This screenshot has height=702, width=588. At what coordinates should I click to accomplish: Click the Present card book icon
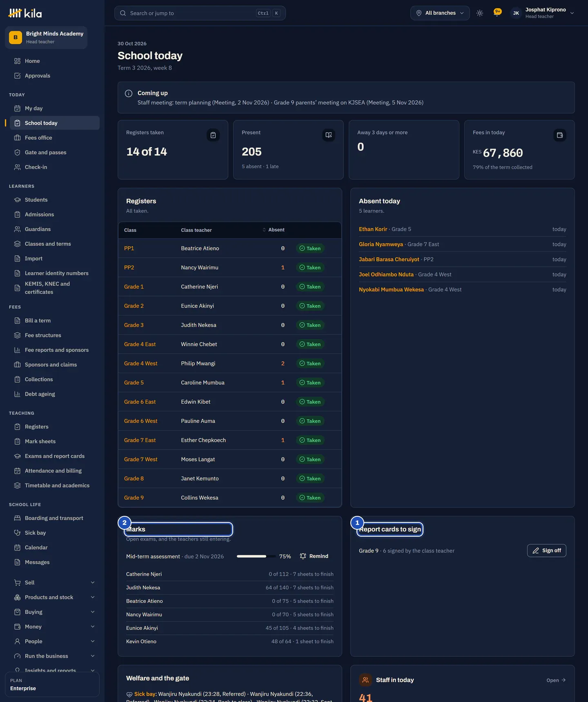[x=329, y=135]
